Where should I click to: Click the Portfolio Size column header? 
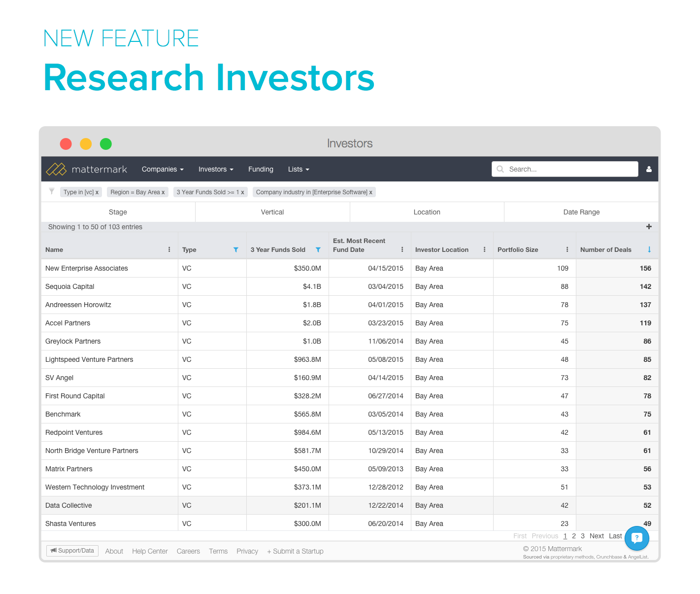[x=518, y=250]
